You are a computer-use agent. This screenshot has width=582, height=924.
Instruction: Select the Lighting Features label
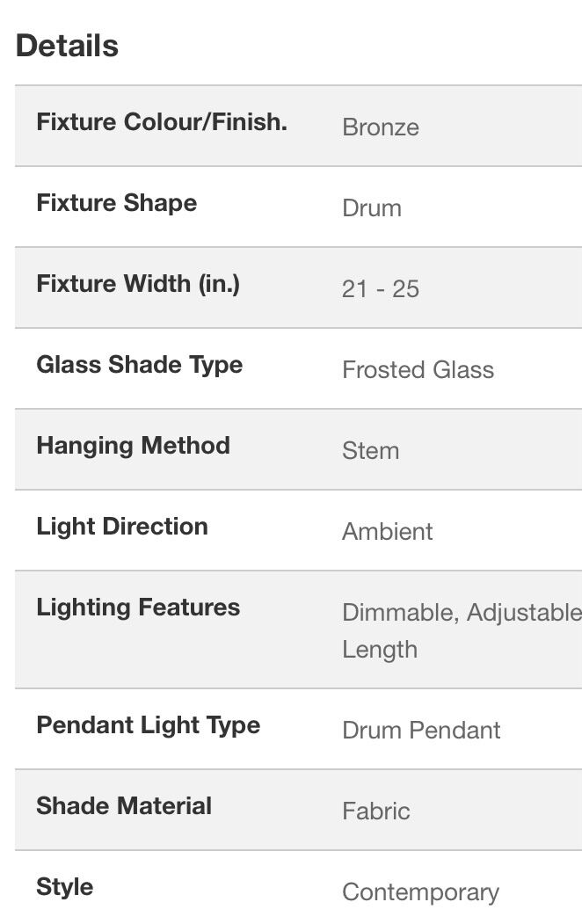point(138,608)
